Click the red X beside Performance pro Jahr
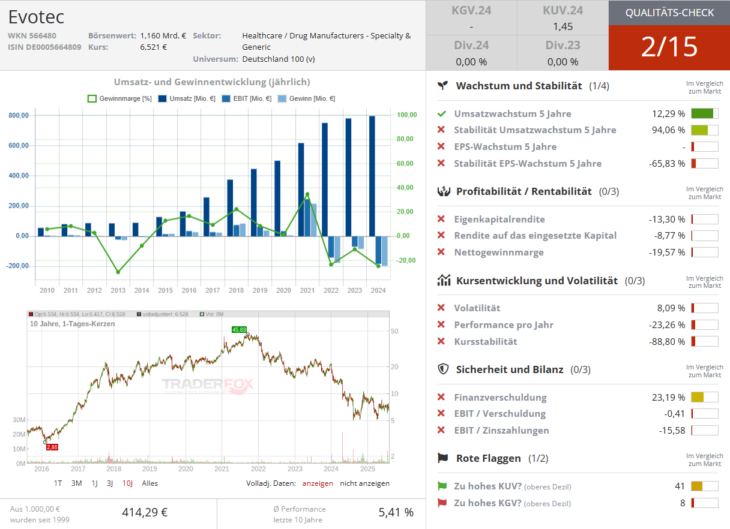Viewport: 730px width, 529px height. [441, 324]
